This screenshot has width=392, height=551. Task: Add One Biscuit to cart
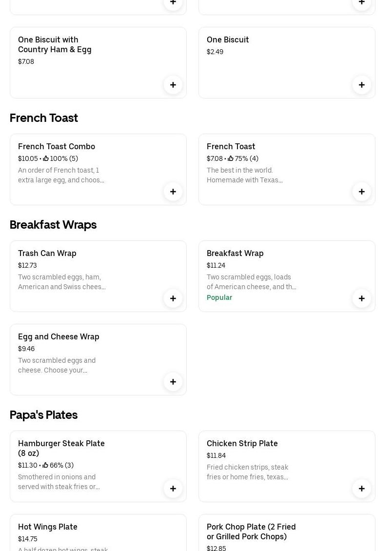362,85
